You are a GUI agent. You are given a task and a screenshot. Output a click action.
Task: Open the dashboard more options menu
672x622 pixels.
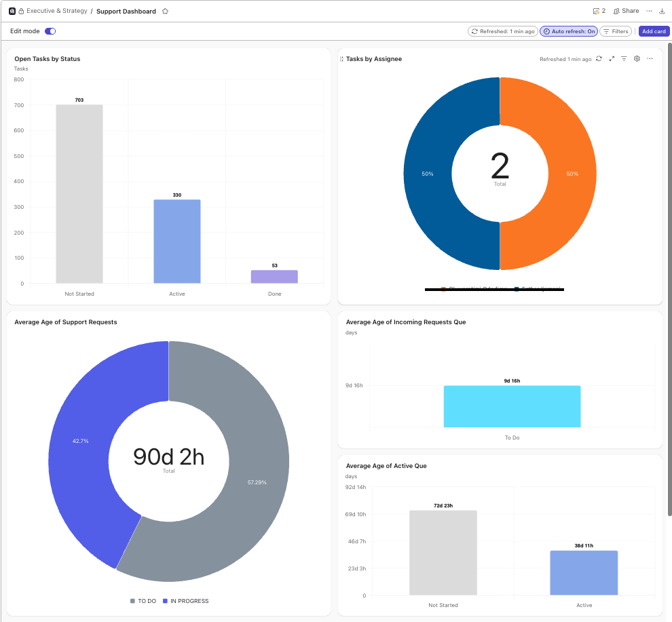[650, 10]
